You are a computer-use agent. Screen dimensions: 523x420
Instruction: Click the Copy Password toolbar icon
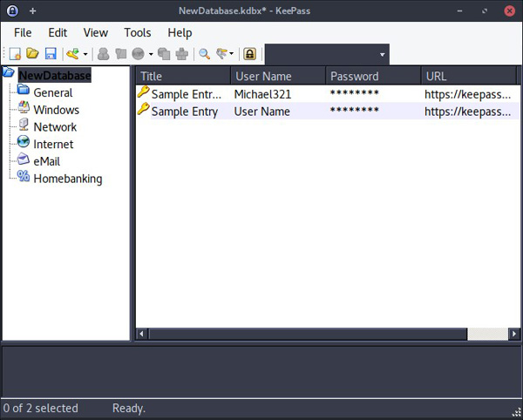(x=121, y=54)
